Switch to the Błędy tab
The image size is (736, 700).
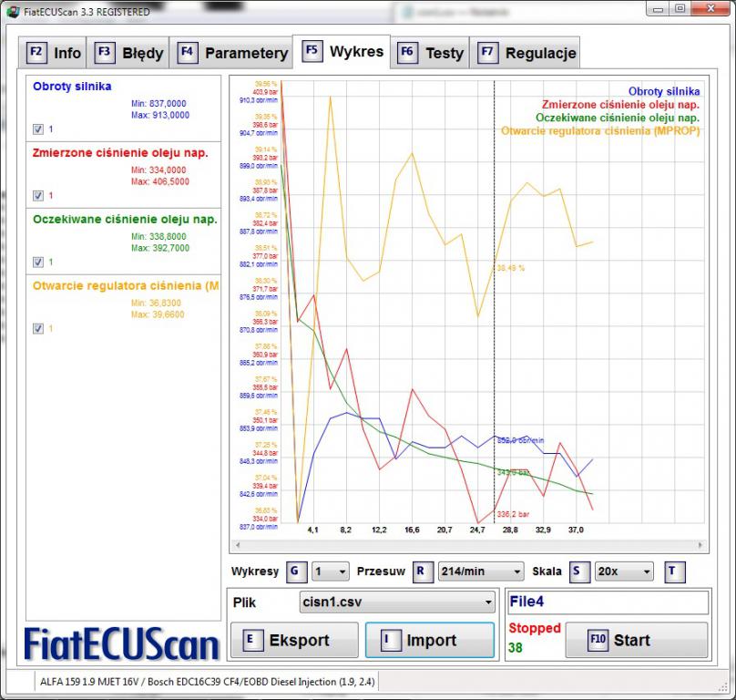[x=128, y=53]
